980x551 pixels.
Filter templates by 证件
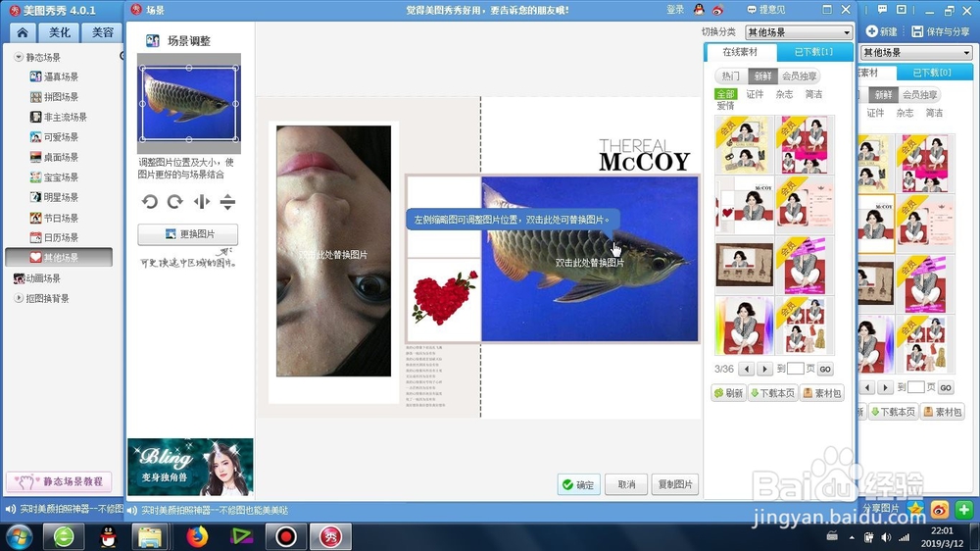tap(755, 94)
